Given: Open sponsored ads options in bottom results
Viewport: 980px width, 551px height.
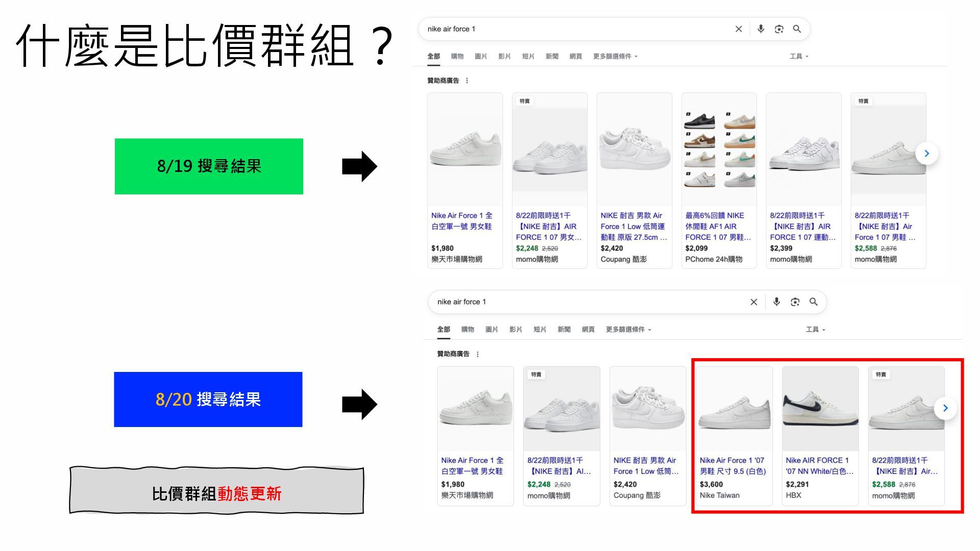Looking at the screenshot, I should click(477, 354).
